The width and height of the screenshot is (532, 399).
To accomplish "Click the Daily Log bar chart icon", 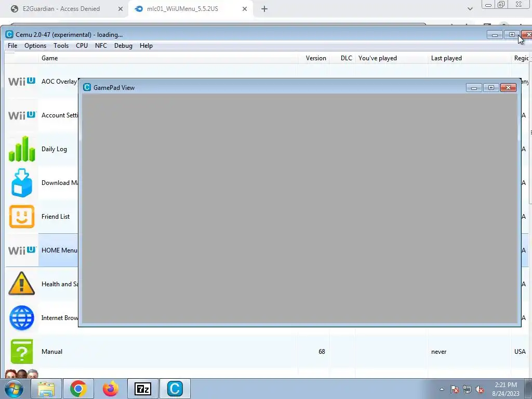I will coord(22,149).
